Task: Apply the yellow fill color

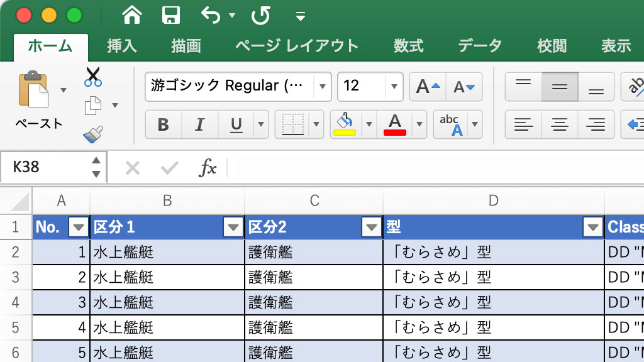Action: coord(344,124)
